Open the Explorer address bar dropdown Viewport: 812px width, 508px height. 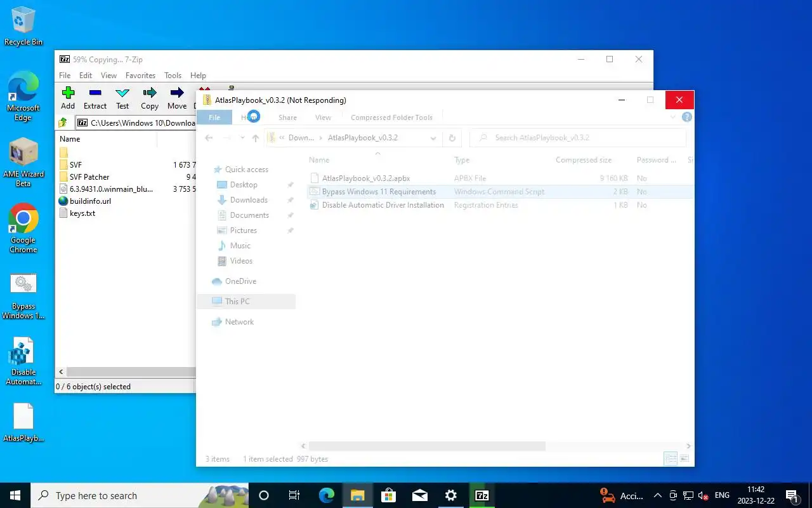pos(433,138)
